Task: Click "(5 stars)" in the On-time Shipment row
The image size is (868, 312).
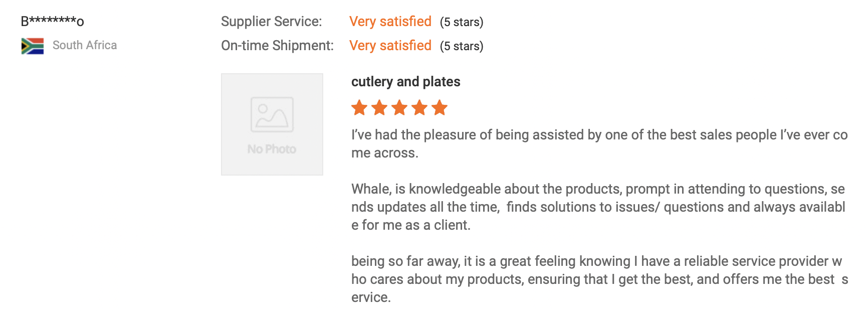Action: 462,46
